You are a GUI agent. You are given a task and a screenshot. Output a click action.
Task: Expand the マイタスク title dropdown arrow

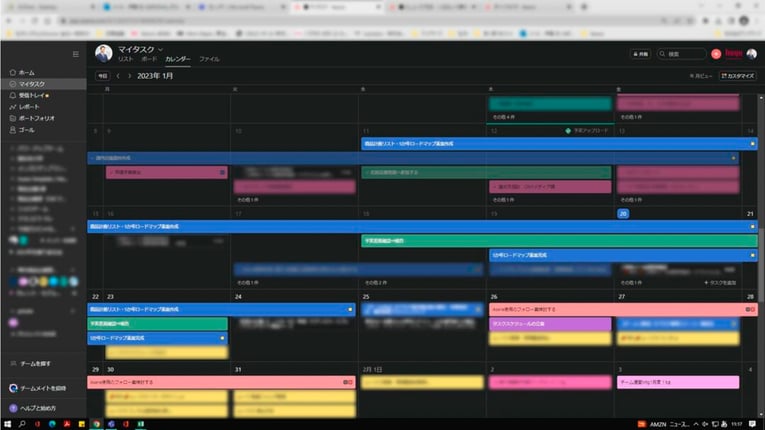160,49
